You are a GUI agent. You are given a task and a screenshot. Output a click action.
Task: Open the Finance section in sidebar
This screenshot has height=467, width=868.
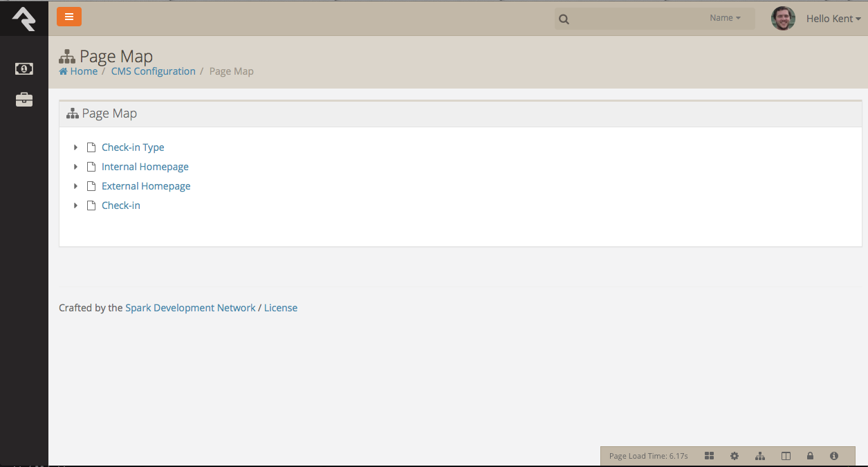(24, 68)
